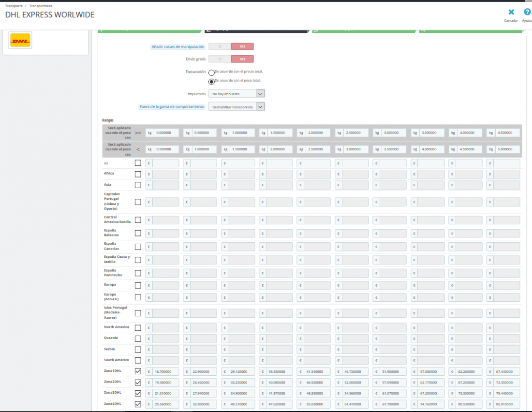Open the Impuestos dropdown
This screenshot has width=532, height=412.
coord(236,94)
